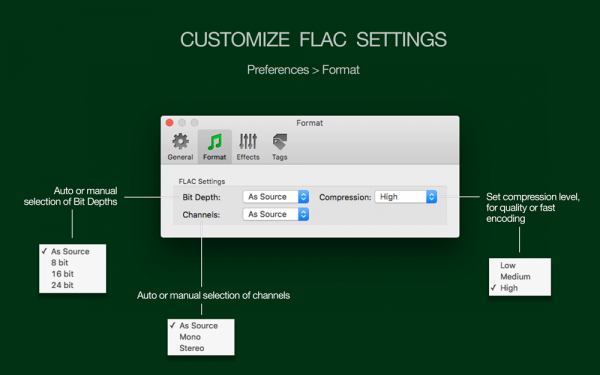
Task: Open the Channels dropdown
Action: [x=276, y=214]
